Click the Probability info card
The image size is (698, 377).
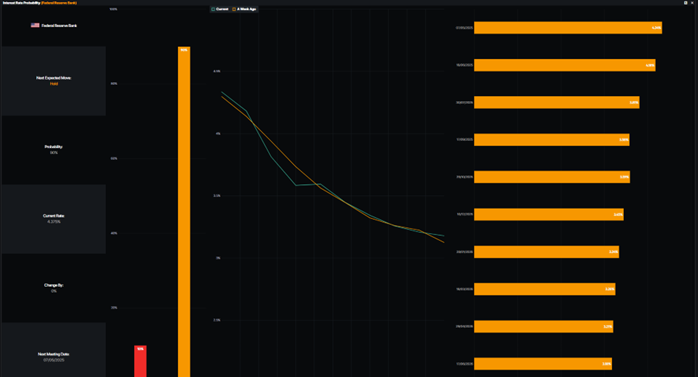click(x=54, y=150)
